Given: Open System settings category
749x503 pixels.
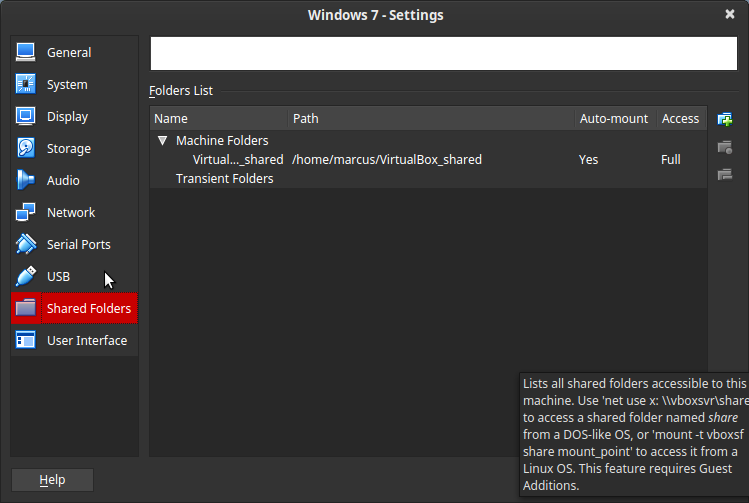Looking at the screenshot, I should (66, 85).
